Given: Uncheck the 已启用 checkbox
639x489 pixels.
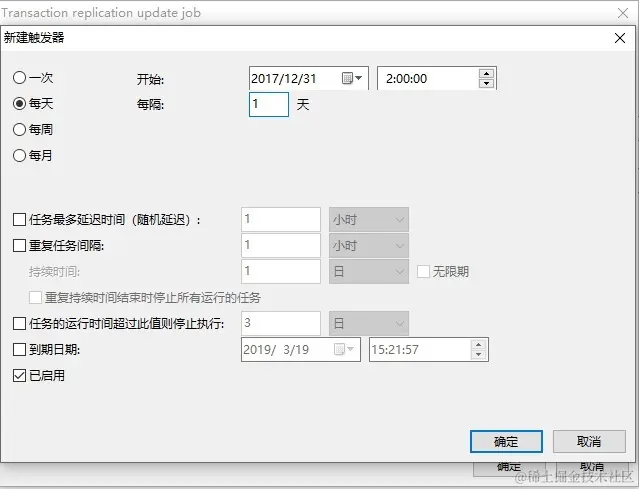Looking at the screenshot, I should pyautogui.click(x=20, y=375).
